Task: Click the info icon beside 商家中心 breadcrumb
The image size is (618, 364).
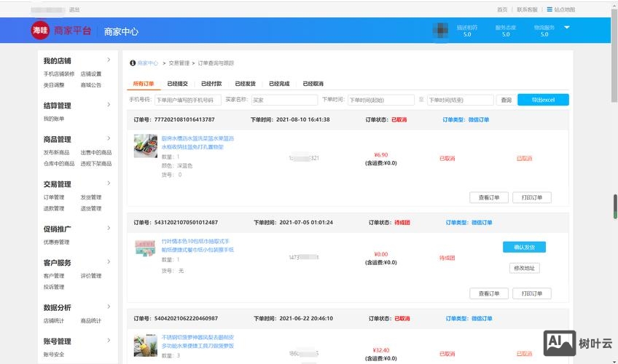Action: coord(133,63)
